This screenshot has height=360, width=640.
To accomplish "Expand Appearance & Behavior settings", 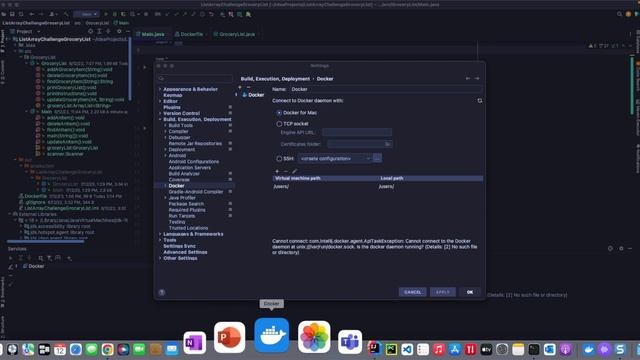I will tap(160, 89).
